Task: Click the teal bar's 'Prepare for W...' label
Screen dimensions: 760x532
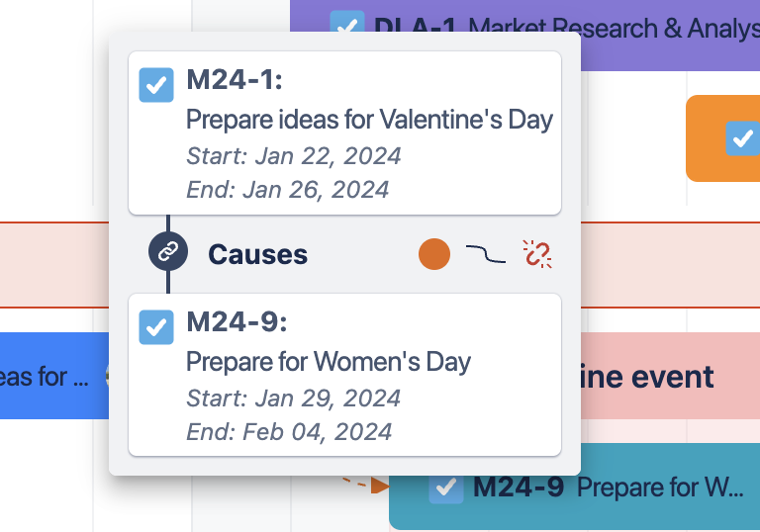Action: click(x=660, y=488)
